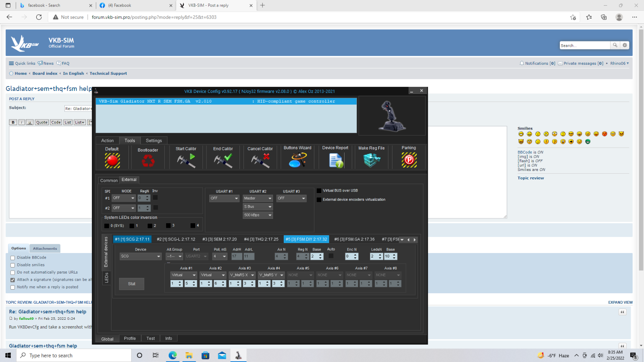Click the Windows taskbar search box
The height and width of the screenshot is (362, 644).
74,356
